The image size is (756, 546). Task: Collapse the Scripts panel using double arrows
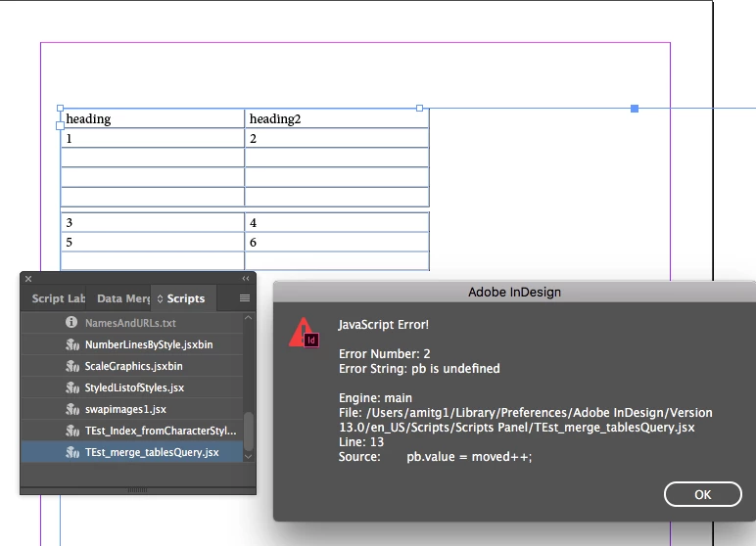246,279
